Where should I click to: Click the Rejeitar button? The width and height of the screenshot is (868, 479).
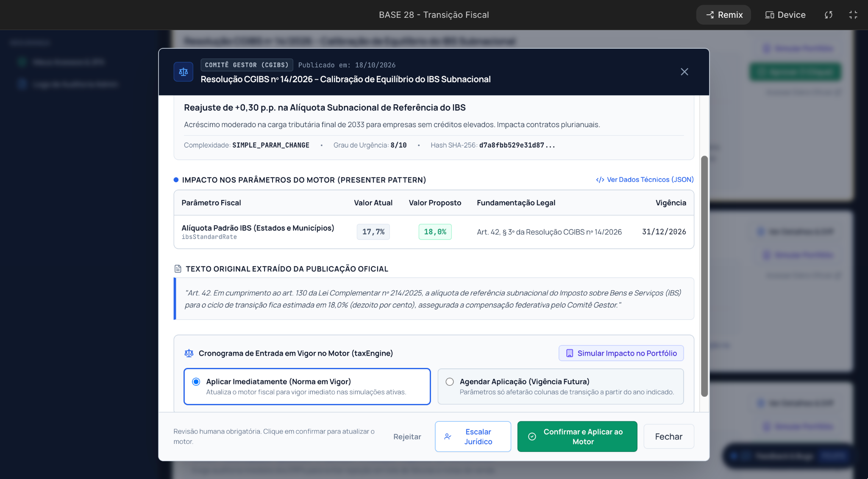pyautogui.click(x=407, y=437)
